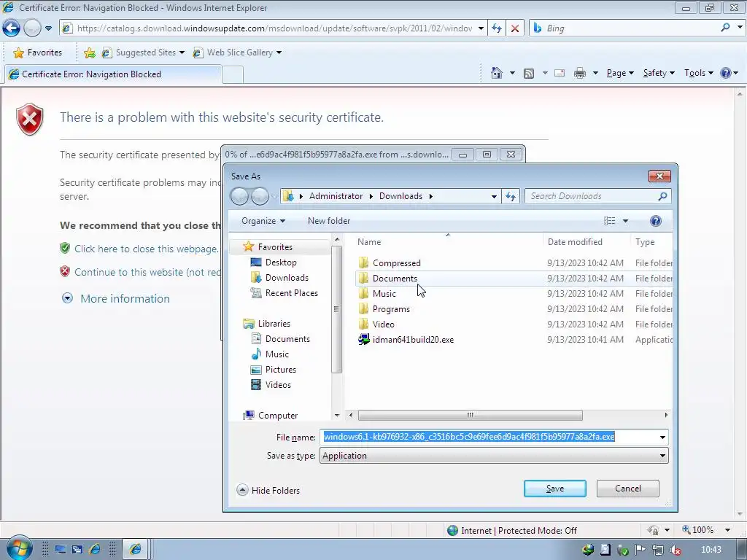The width and height of the screenshot is (747, 560).
Task: Click the 'Click here to close this webpage' link
Action: (x=146, y=249)
